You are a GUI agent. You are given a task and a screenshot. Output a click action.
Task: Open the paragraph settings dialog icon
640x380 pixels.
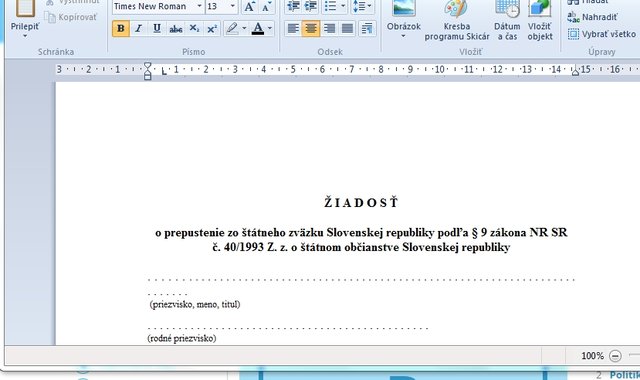click(367, 29)
